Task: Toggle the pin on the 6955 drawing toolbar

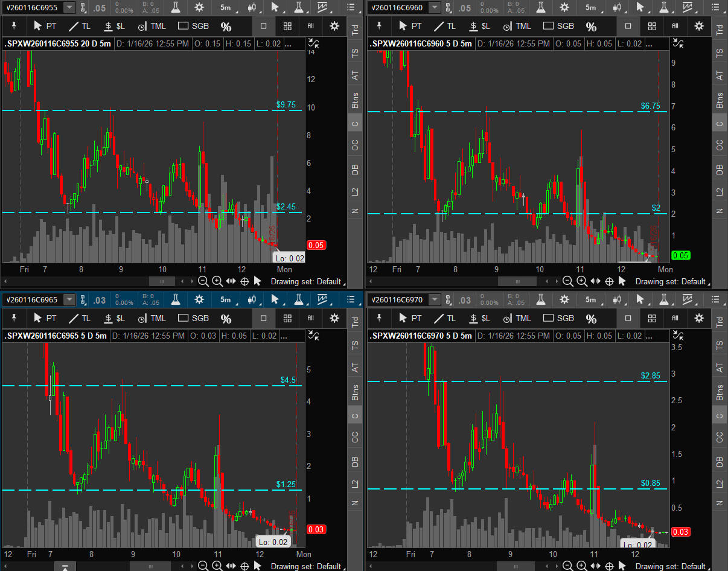Action: [x=14, y=26]
